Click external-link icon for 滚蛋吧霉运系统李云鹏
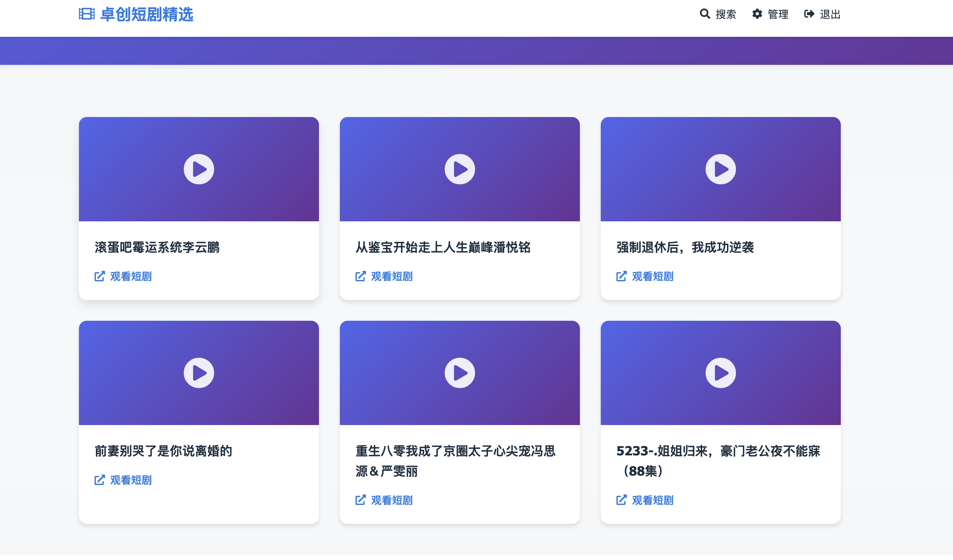This screenshot has height=560, width=953. (99, 277)
